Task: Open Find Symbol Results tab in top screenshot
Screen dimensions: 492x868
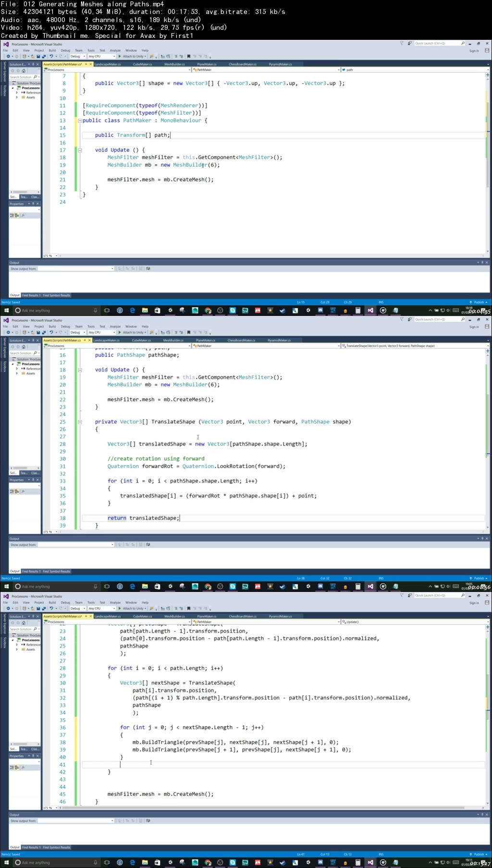Action: 57,296
